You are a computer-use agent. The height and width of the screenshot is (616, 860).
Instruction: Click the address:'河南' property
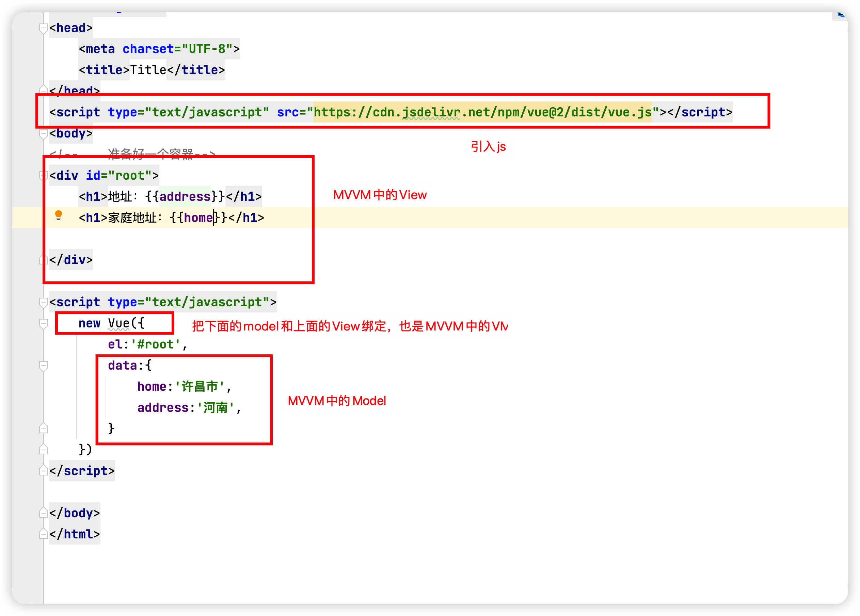(189, 407)
